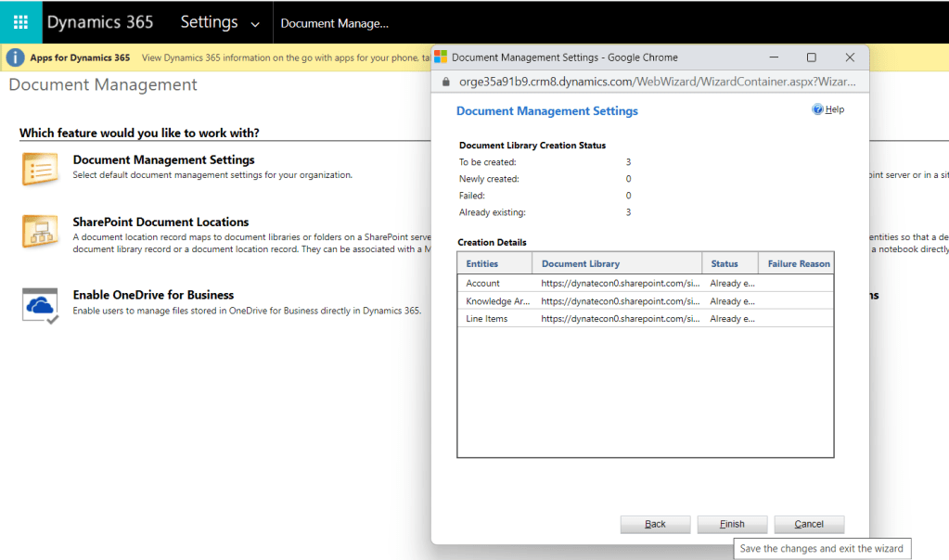Click the Failure Reason column header
949x560 pixels.
pyautogui.click(x=798, y=263)
